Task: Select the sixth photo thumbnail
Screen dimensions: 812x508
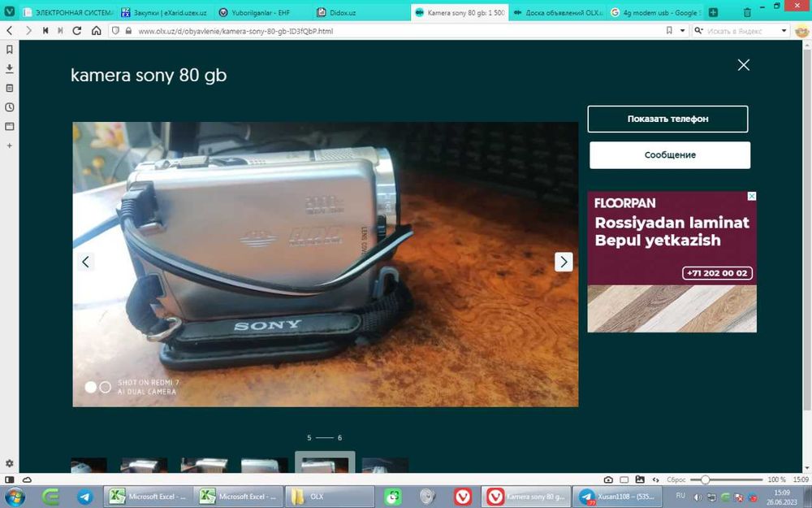Action: (385, 465)
